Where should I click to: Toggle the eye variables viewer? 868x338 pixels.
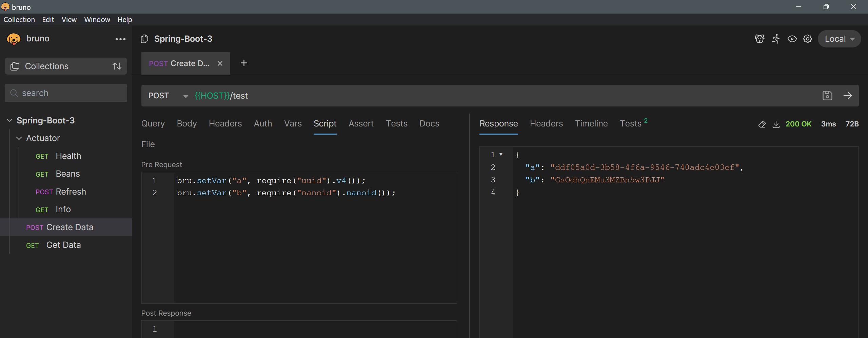(792, 39)
